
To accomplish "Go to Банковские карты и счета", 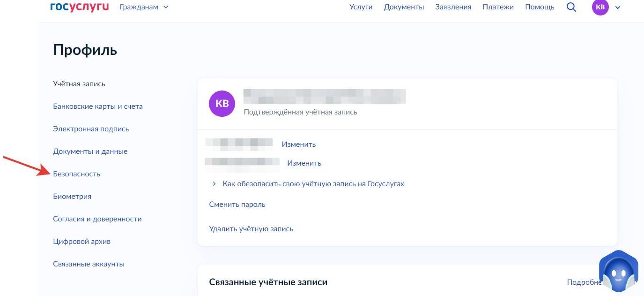I will point(98,106).
